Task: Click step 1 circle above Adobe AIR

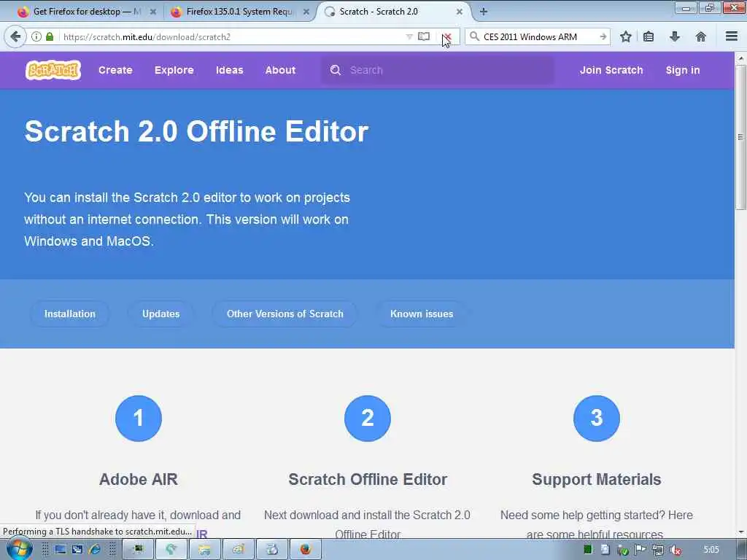Action: click(139, 418)
